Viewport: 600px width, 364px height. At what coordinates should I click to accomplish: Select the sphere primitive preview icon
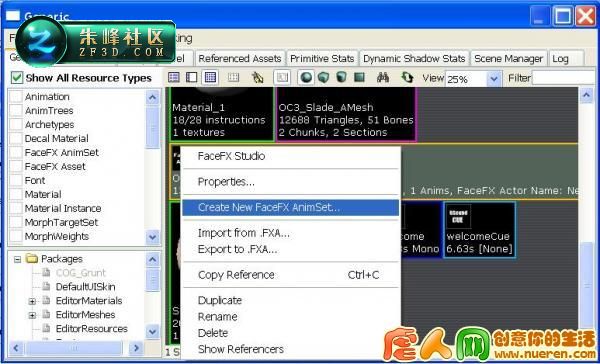[306, 78]
